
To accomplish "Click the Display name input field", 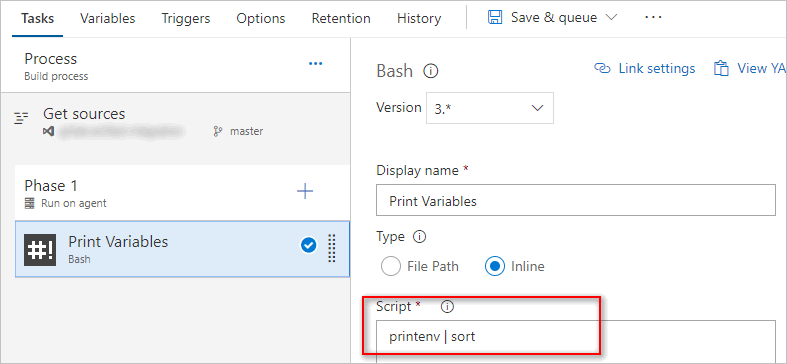I will point(576,200).
